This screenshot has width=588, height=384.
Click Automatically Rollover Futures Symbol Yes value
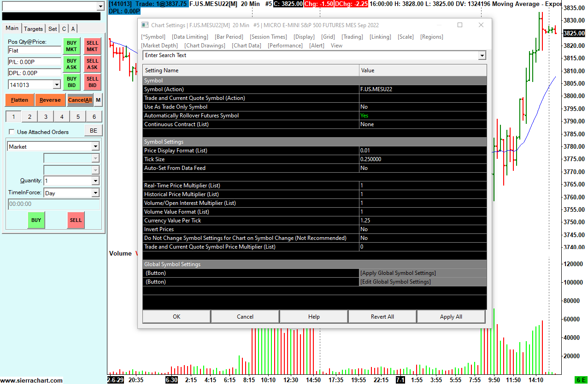423,116
